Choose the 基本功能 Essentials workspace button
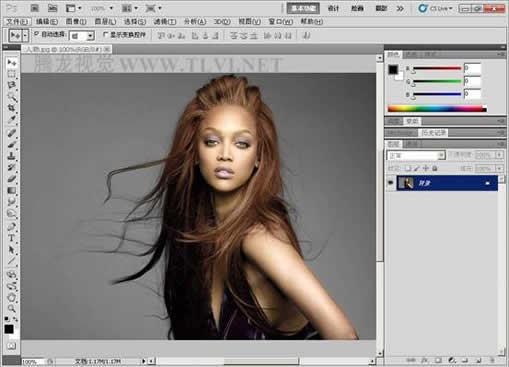Image resolution: width=509 pixels, height=367 pixels. (x=303, y=8)
